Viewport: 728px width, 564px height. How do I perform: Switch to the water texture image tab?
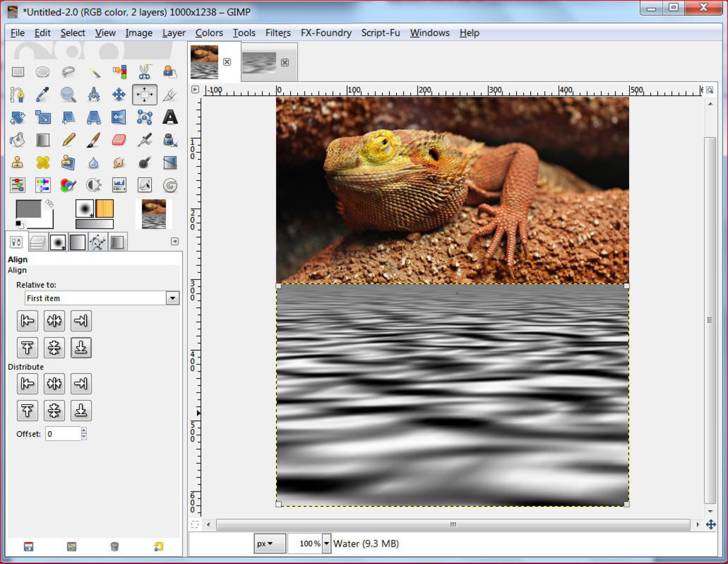pos(259,61)
